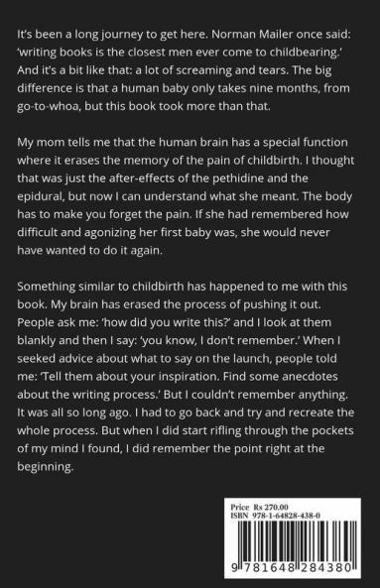Image resolution: width=380 pixels, height=588 pixels.
Task: Click the ISBN 978-1-64828-438-0 text
Action: 276,516
